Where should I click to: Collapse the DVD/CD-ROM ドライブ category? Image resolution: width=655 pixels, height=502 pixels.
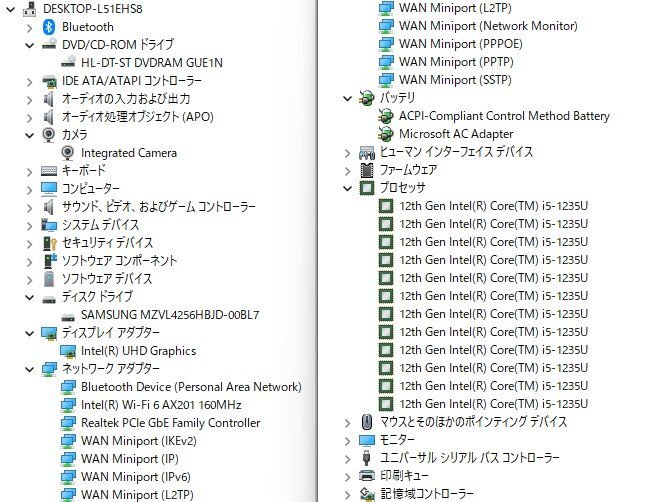click(29, 45)
